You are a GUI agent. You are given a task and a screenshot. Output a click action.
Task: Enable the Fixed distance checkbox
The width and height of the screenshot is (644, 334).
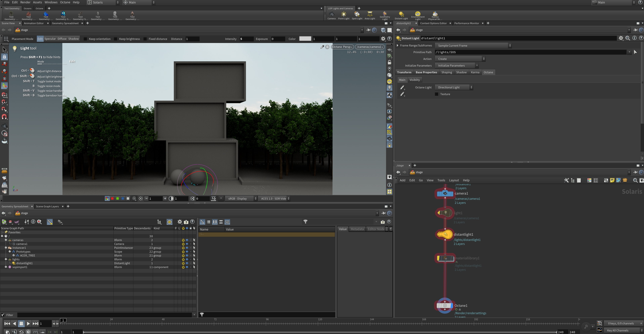point(145,39)
